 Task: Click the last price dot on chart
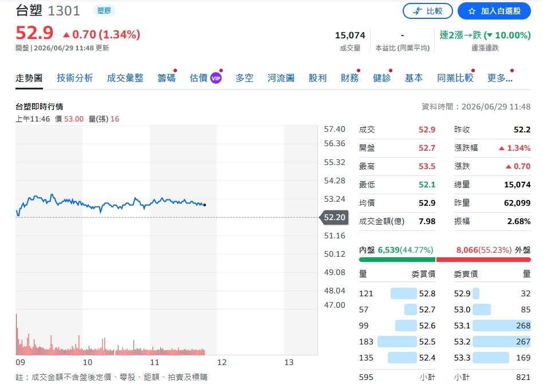[204, 205]
